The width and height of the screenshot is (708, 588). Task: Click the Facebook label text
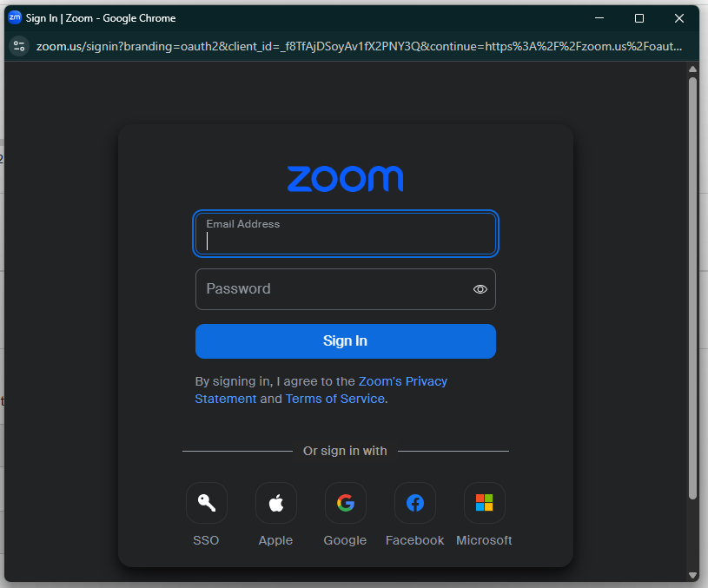coord(414,540)
